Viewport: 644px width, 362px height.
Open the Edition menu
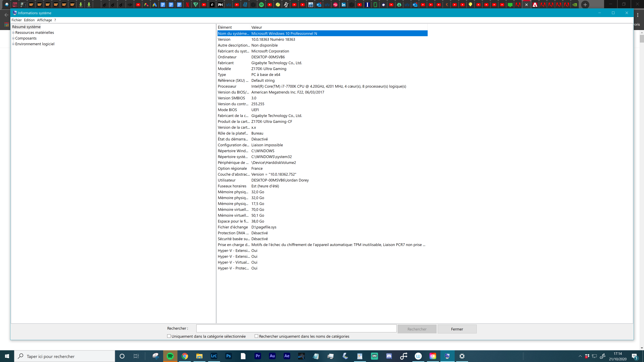(x=29, y=20)
